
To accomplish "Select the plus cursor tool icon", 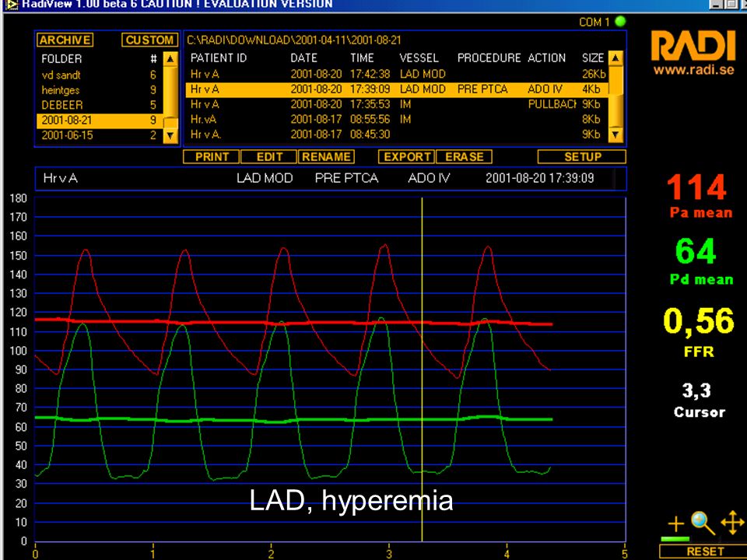I will [675, 523].
